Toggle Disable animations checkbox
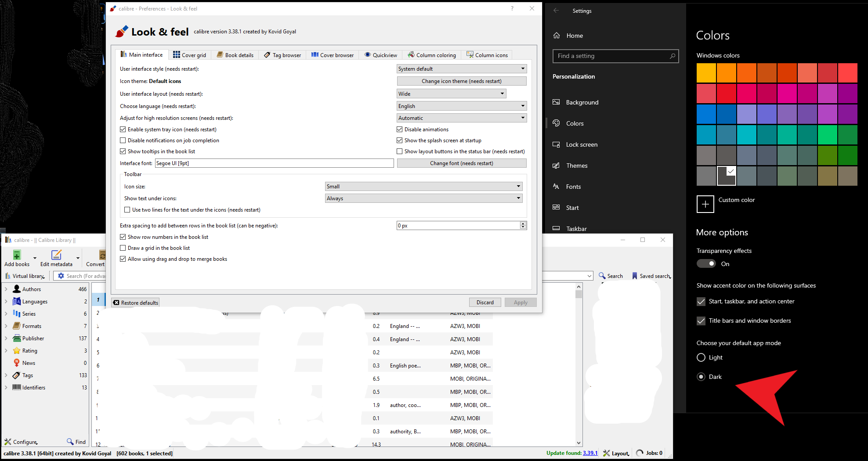The width and height of the screenshot is (868, 461). 400,130
